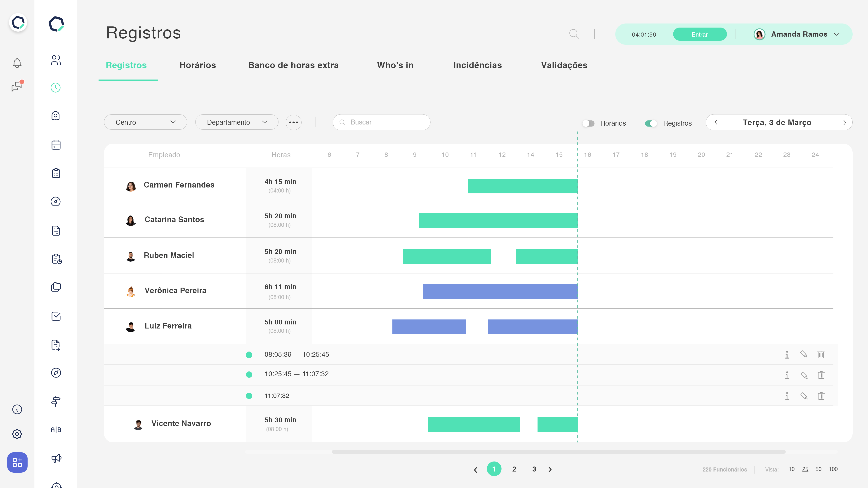The image size is (868, 488).
Task: Open the document export arrow icon
Action: pyautogui.click(x=56, y=345)
